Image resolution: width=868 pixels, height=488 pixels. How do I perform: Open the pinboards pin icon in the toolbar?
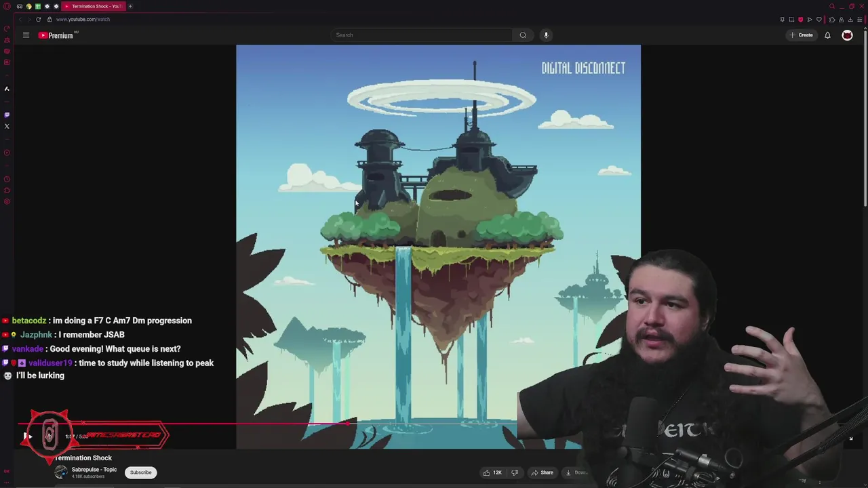(x=782, y=19)
